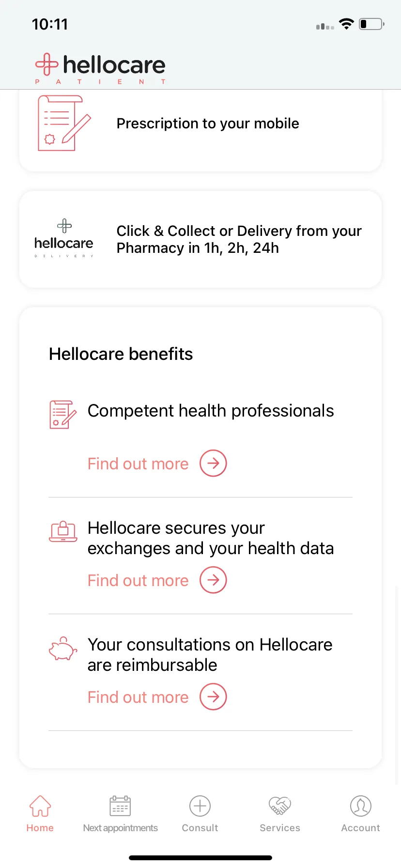Open the Account profile icon
The image size is (401, 868).
(361, 806)
